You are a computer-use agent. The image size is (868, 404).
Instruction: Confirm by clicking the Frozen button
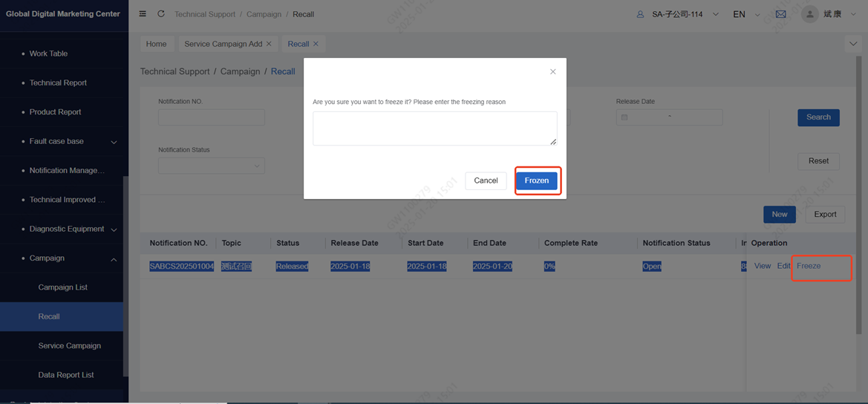click(x=536, y=180)
